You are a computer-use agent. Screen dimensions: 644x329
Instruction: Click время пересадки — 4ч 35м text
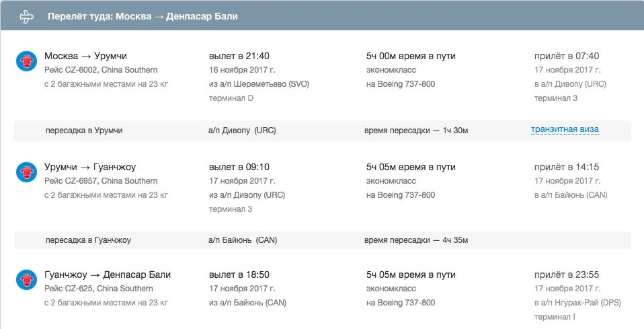pyautogui.click(x=416, y=240)
